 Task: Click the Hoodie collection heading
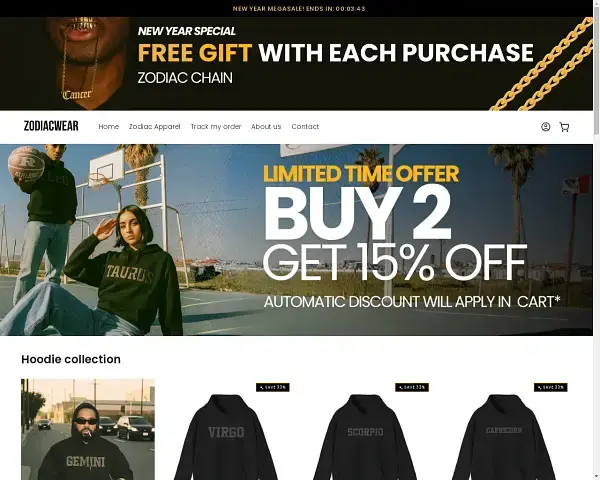point(71,359)
